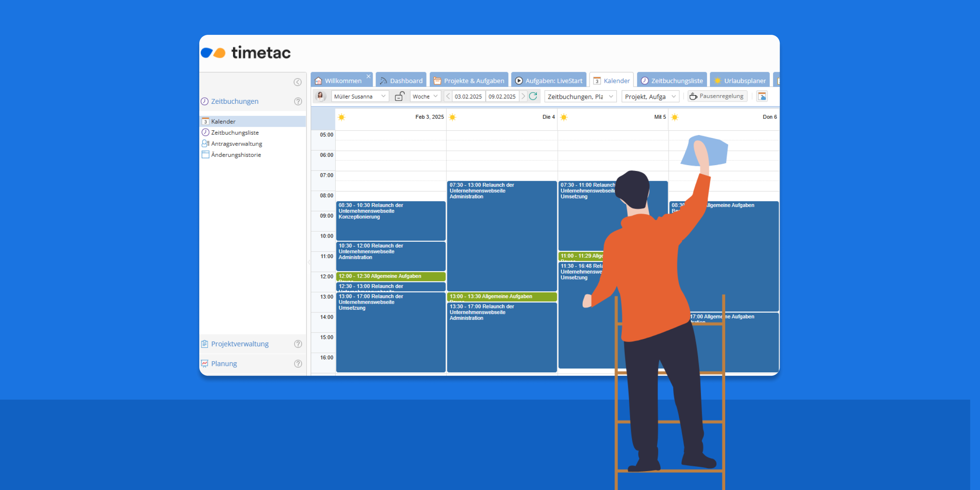Viewport: 980px width, 490px height.
Task: Click the calendar export image icon
Action: [761, 96]
